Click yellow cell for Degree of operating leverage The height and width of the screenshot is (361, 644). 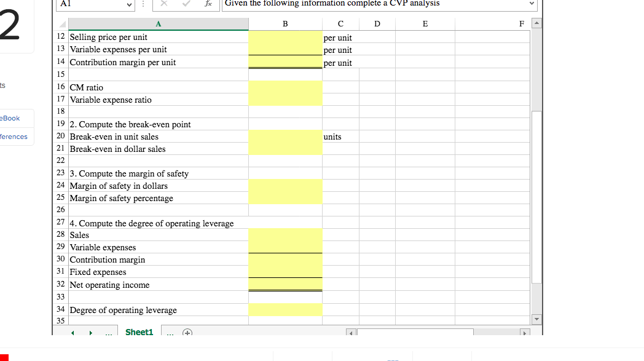pyautogui.click(x=285, y=309)
